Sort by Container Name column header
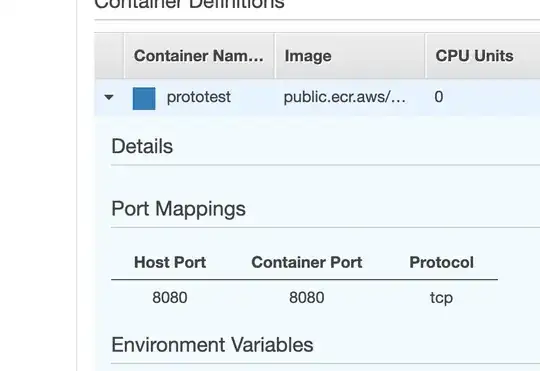The width and height of the screenshot is (540, 371). click(x=199, y=56)
